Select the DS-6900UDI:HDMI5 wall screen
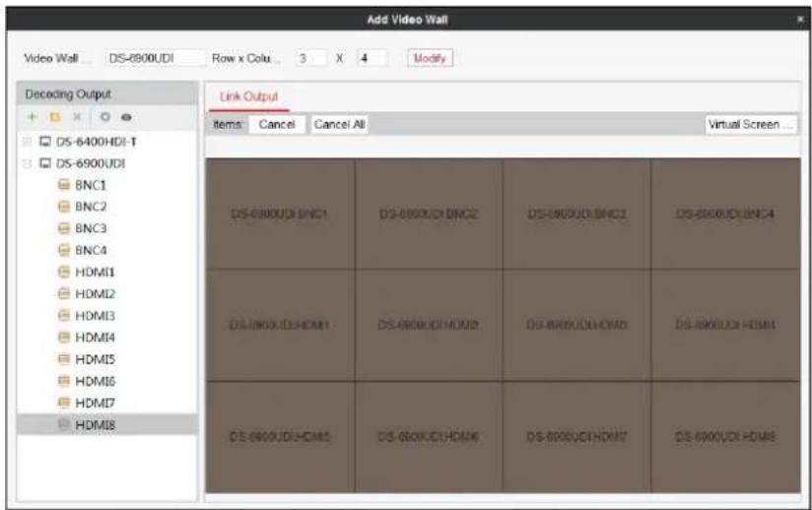 pyautogui.click(x=280, y=437)
